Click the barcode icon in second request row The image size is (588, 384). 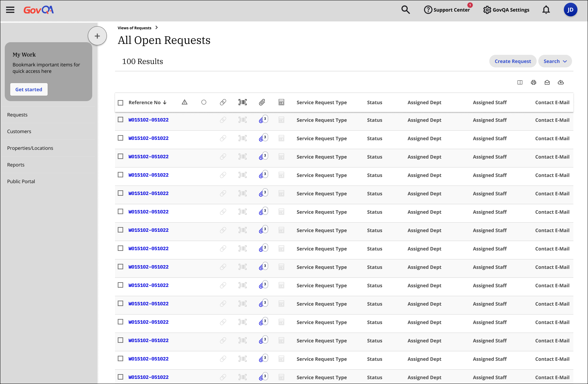point(243,138)
